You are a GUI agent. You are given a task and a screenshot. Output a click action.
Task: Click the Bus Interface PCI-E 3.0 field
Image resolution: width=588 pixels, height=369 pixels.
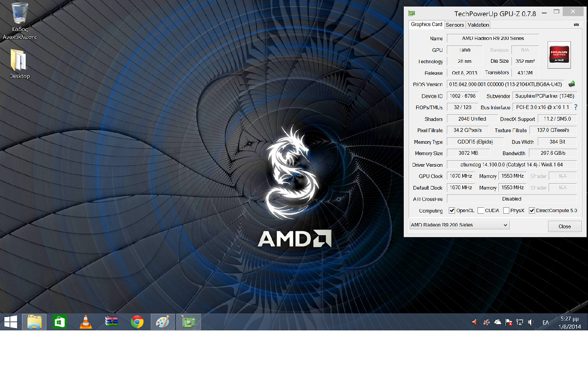[x=542, y=107]
